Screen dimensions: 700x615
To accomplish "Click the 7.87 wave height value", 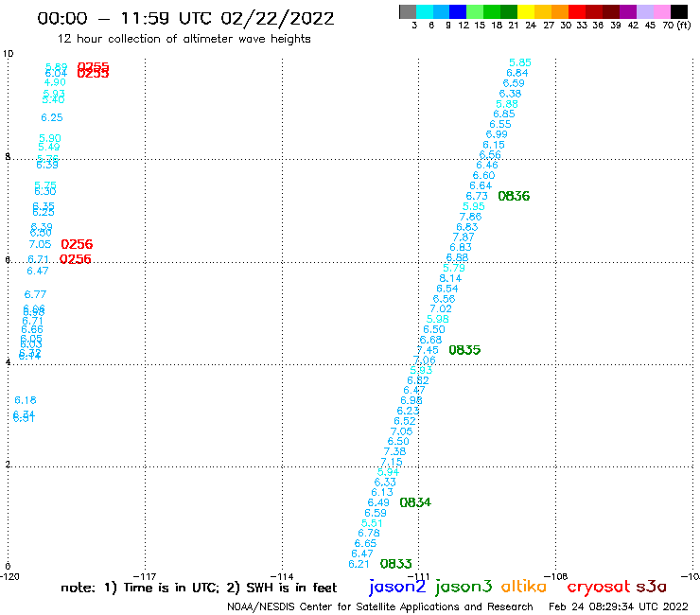I will (x=464, y=237).
